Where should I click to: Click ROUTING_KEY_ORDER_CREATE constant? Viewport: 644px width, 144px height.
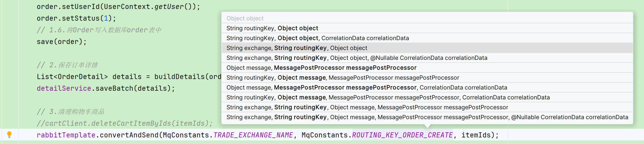coord(402,135)
